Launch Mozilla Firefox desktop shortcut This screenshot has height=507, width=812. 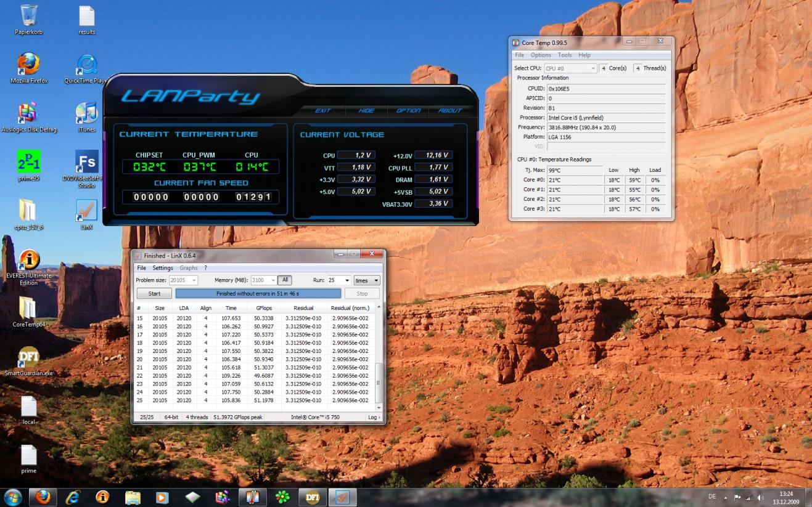pos(29,68)
